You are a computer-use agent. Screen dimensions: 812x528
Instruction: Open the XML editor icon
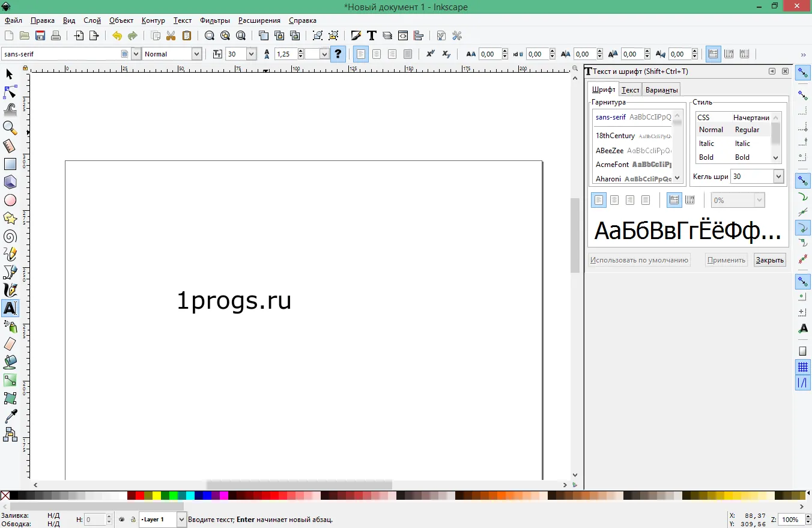click(403, 35)
